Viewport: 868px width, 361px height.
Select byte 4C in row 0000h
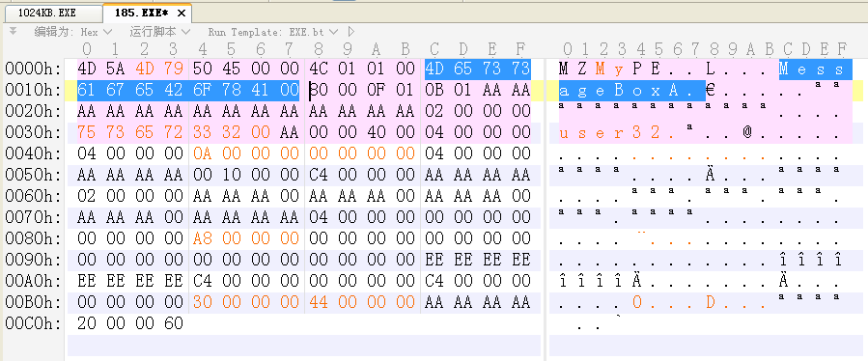[x=319, y=69]
